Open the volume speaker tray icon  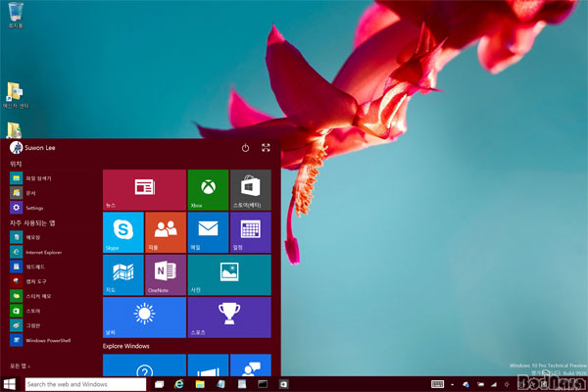[x=507, y=384]
